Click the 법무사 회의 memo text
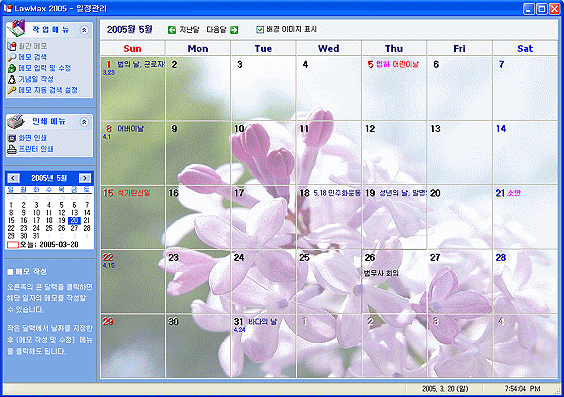The width and height of the screenshot is (564, 397). (x=381, y=273)
